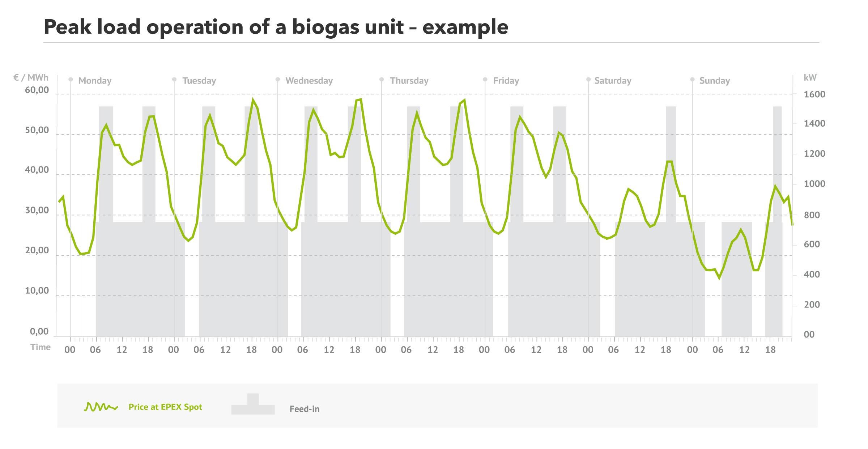The height and width of the screenshot is (449, 868).
Task: Click the dot marker beside Tuesday
Action: (174, 79)
